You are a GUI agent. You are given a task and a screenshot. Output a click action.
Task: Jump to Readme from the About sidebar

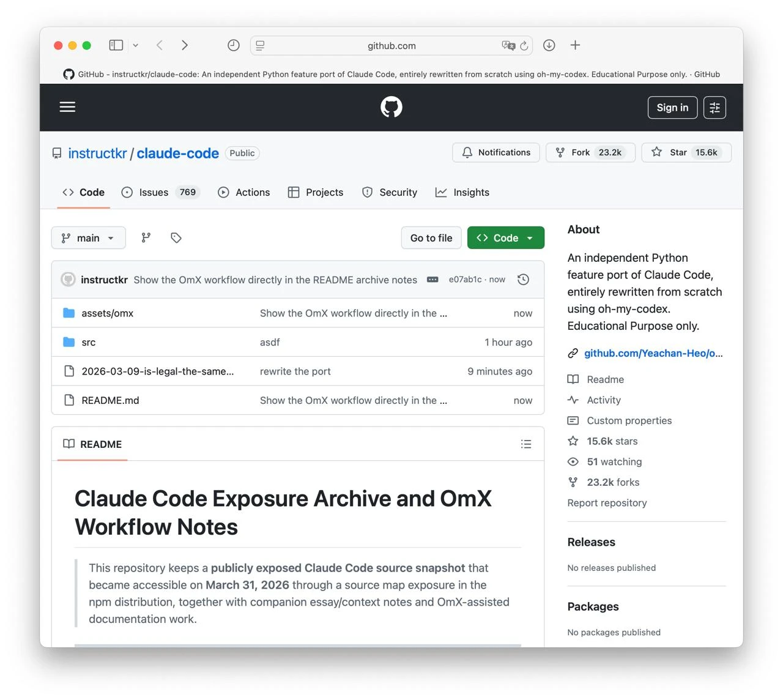(596, 379)
